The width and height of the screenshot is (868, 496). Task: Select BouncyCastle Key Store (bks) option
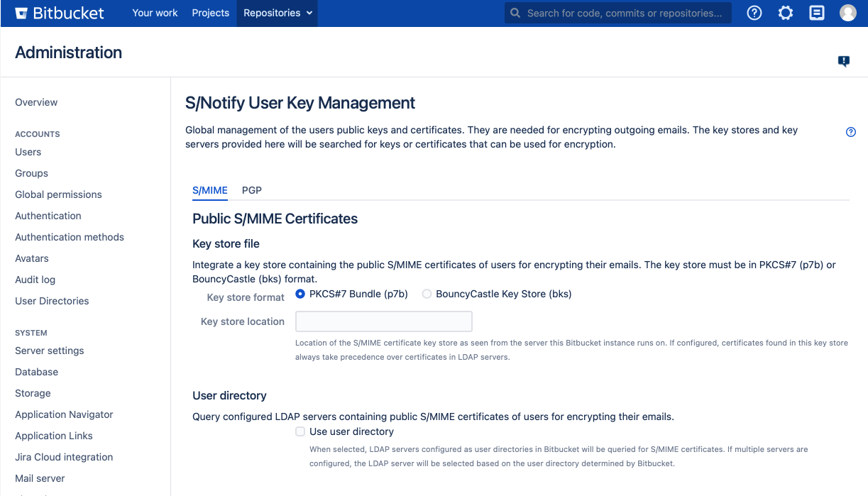pyautogui.click(x=427, y=294)
